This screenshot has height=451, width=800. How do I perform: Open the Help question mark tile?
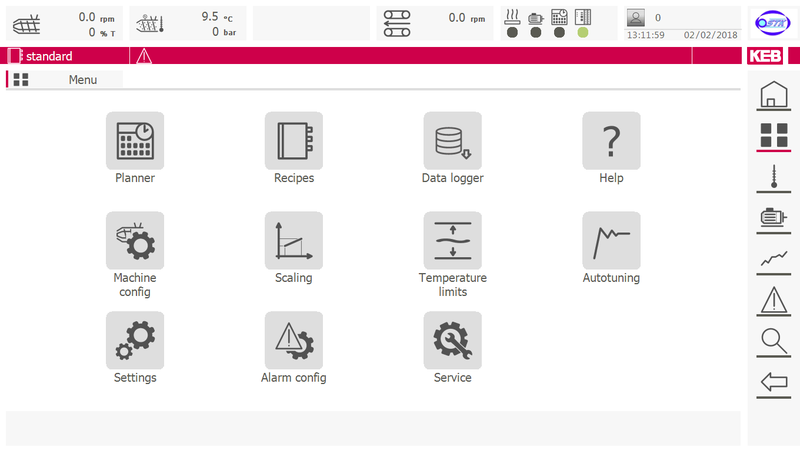(611, 141)
